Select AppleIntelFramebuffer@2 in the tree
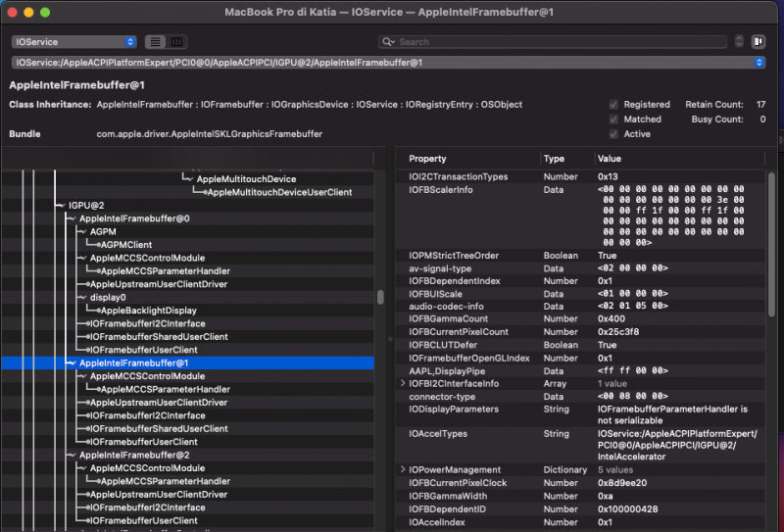The height and width of the screenshot is (532, 784). (x=133, y=456)
